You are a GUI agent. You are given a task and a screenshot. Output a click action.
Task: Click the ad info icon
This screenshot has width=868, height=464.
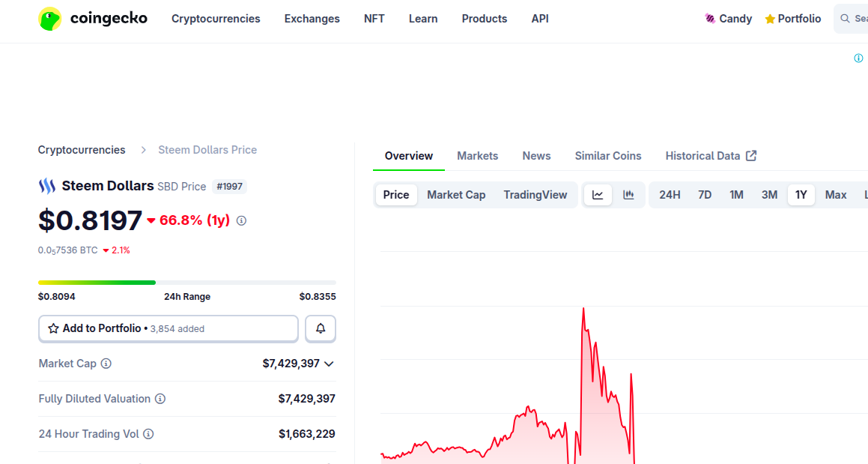tap(858, 58)
